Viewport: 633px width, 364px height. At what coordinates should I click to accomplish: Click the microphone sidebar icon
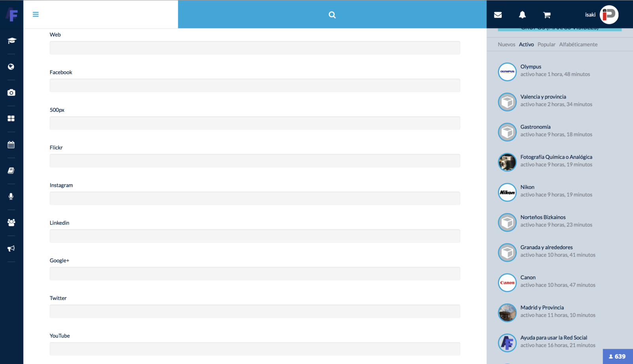pos(11,196)
